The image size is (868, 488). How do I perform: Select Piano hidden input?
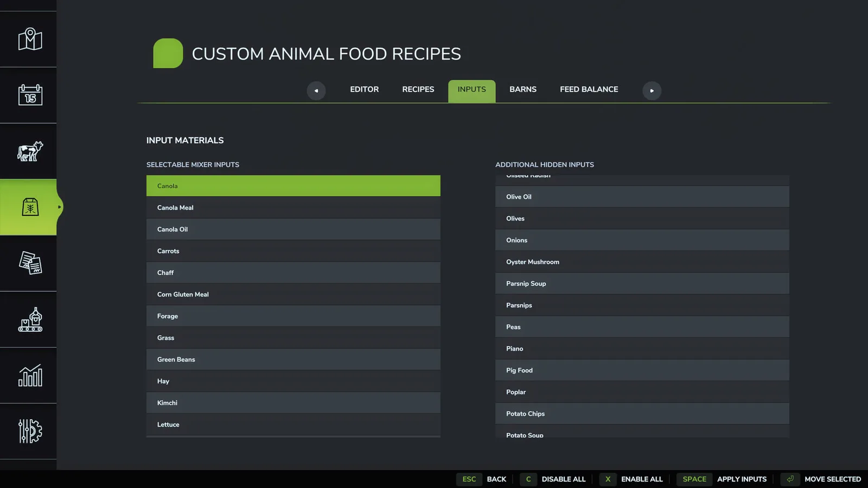642,349
